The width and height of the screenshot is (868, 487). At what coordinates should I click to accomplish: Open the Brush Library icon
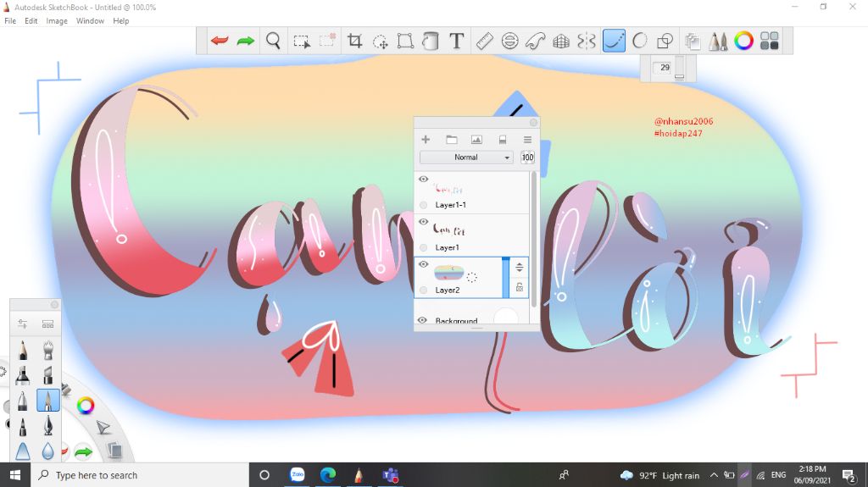48,324
